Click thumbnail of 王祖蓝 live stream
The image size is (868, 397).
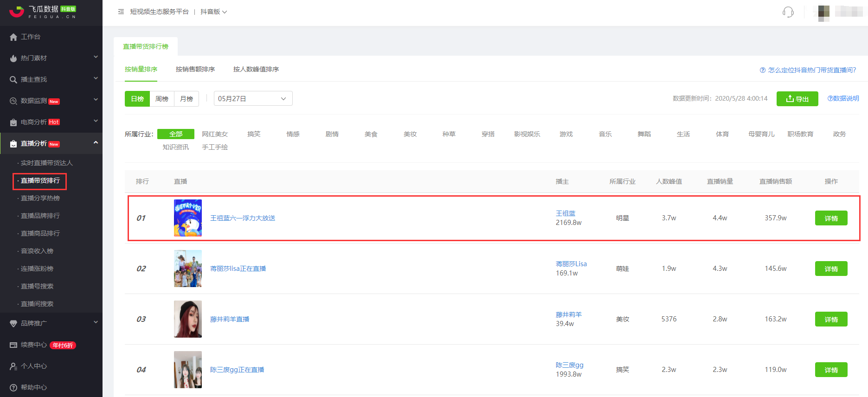(x=188, y=218)
